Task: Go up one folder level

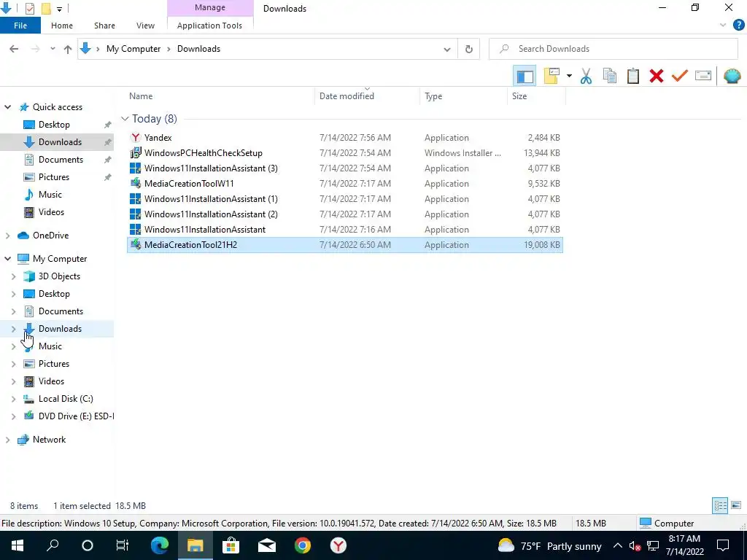Action: pyautogui.click(x=68, y=49)
